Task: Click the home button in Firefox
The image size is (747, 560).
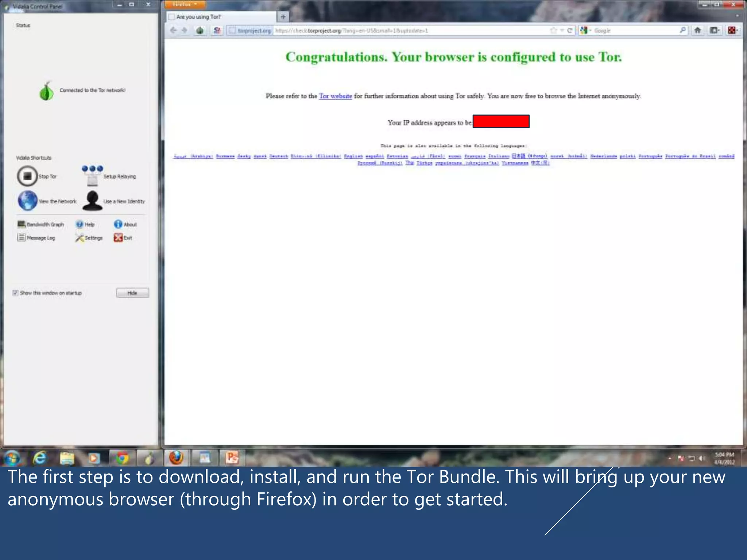Action: (697, 30)
